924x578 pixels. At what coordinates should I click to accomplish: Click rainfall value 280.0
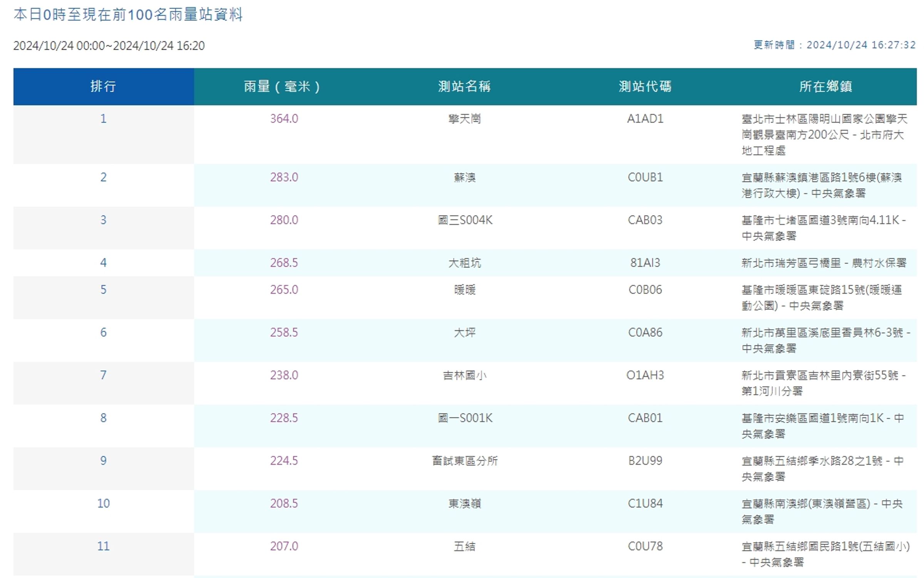tap(284, 220)
